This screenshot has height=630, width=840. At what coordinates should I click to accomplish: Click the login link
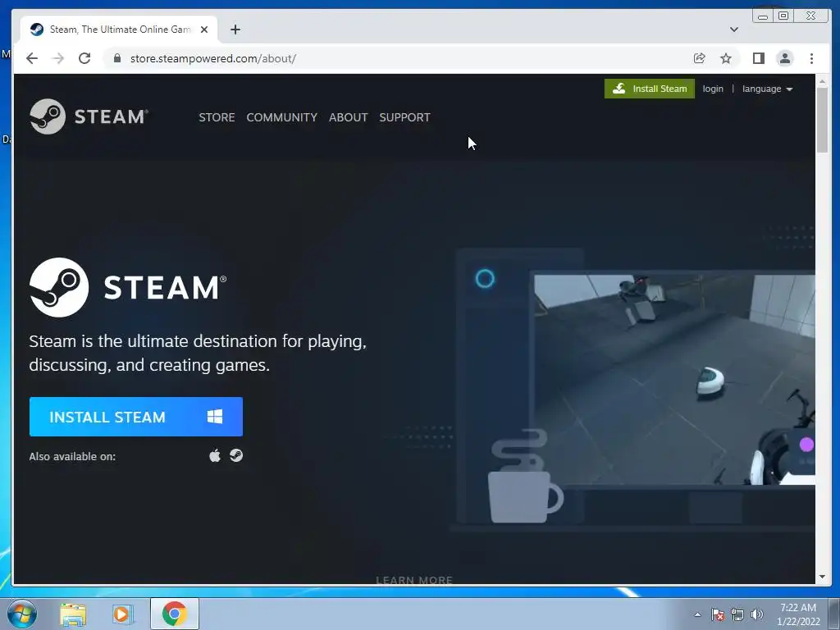pos(713,89)
